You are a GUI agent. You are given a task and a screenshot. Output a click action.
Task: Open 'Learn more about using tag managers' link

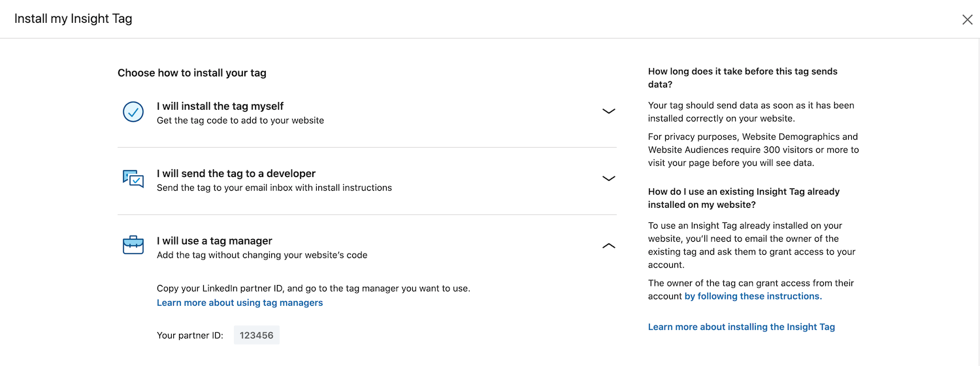tap(240, 303)
